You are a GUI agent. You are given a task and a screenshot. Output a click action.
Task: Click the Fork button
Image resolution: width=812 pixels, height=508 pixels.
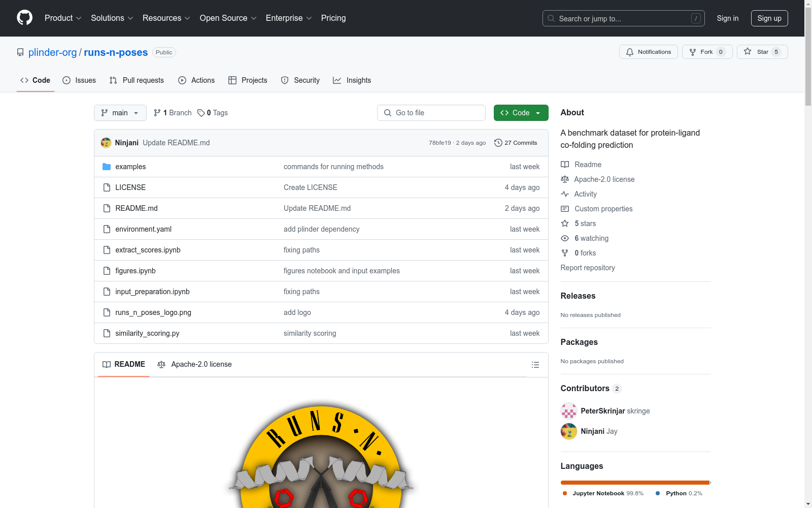point(707,52)
